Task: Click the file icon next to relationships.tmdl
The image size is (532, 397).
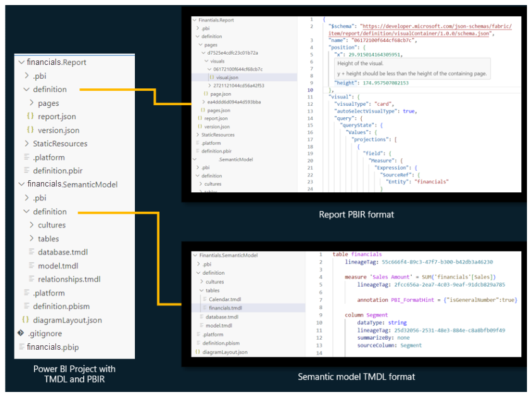Action: tap(32, 279)
